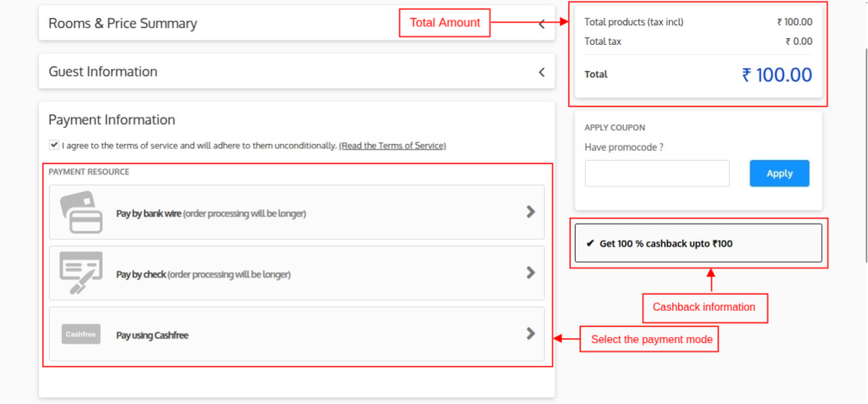Image resolution: width=868 pixels, height=404 pixels.
Task: Click the bank wire card icon
Action: tap(81, 213)
